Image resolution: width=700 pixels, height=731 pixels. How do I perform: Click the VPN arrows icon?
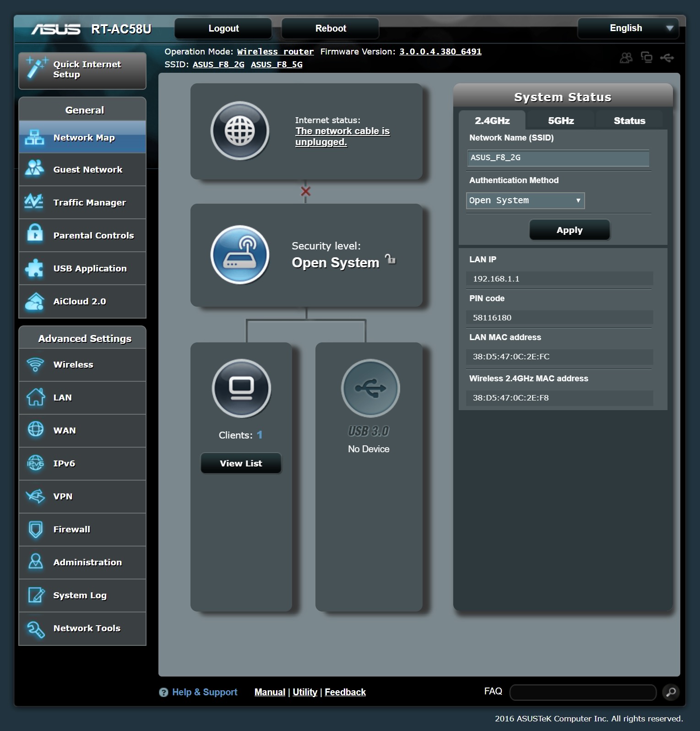[35, 496]
